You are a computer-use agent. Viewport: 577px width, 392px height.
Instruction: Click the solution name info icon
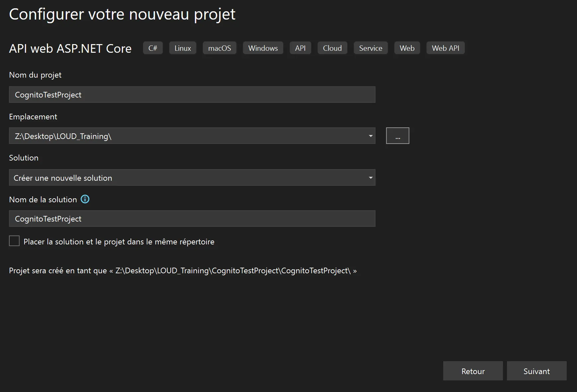click(x=85, y=199)
